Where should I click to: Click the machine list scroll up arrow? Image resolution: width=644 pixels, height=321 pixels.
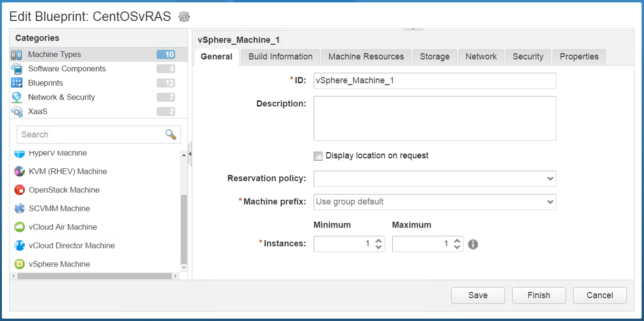[x=184, y=155]
